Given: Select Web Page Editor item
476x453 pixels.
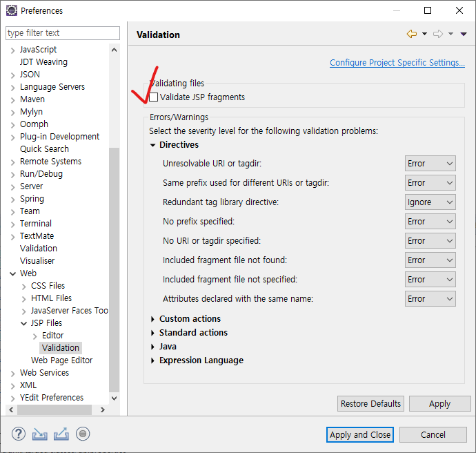Looking at the screenshot, I should point(61,360).
